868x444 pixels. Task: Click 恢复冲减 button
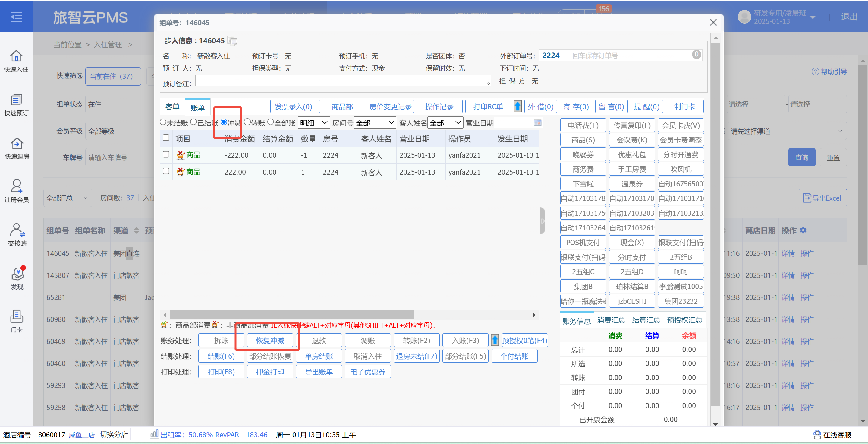point(270,340)
